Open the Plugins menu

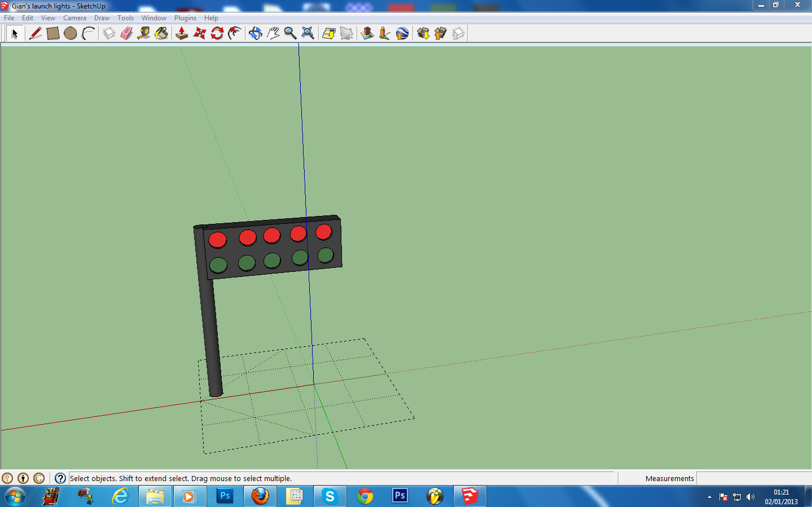(x=185, y=18)
